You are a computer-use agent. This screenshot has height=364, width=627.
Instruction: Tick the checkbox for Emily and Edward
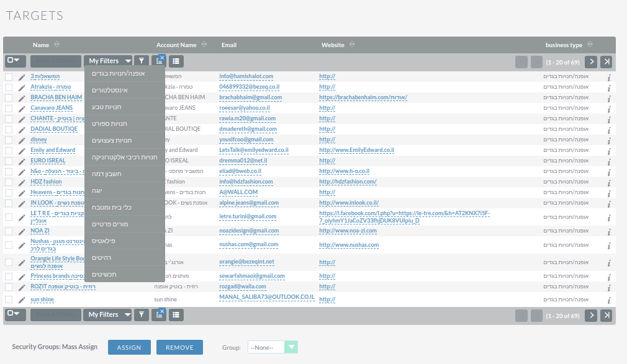(9, 151)
